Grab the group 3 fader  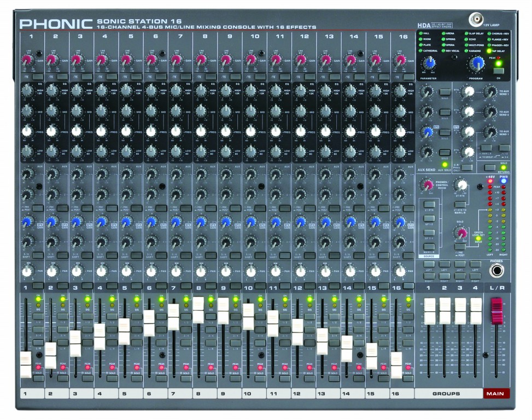tap(460, 311)
